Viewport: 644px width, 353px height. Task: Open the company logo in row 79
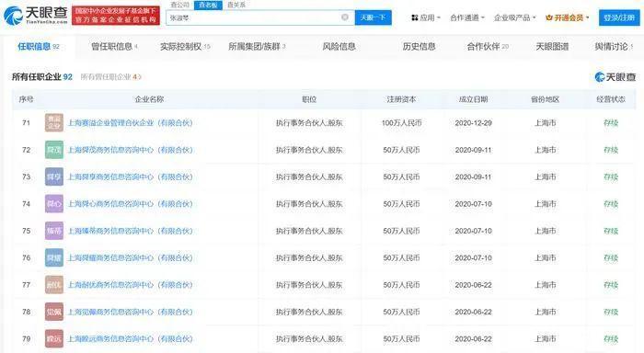54,338
